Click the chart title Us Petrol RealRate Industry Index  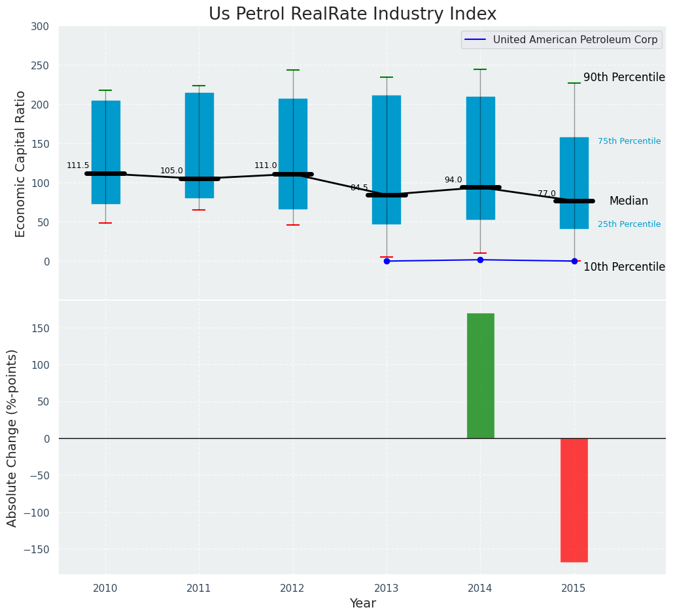353,14
